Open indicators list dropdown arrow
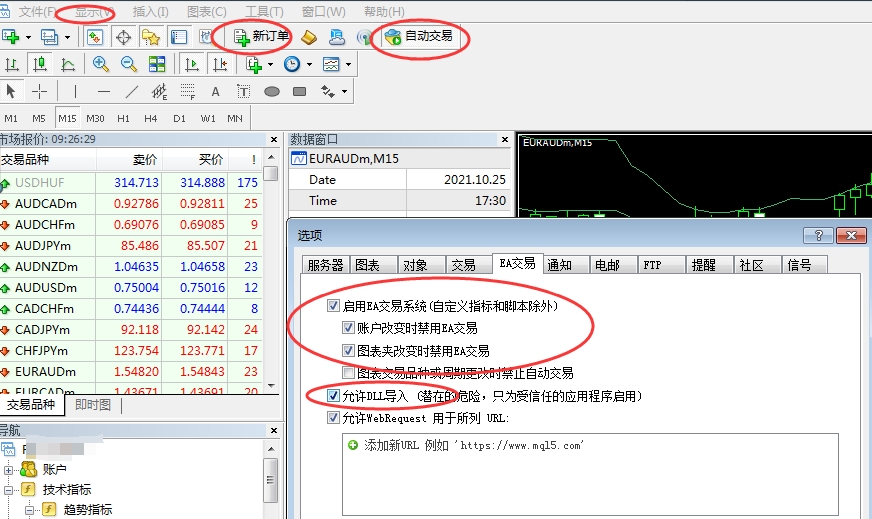872x519 pixels. coord(270,65)
